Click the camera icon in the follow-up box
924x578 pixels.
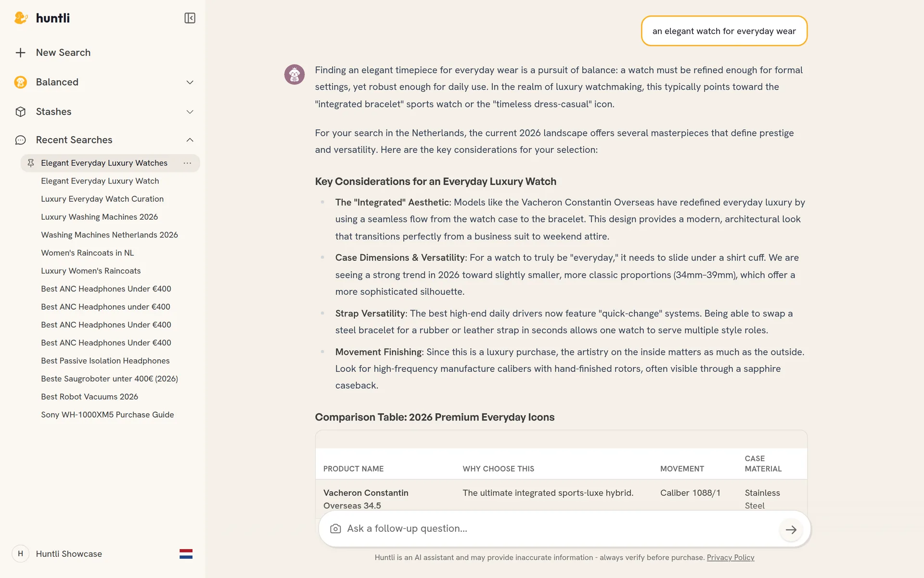coord(335,529)
